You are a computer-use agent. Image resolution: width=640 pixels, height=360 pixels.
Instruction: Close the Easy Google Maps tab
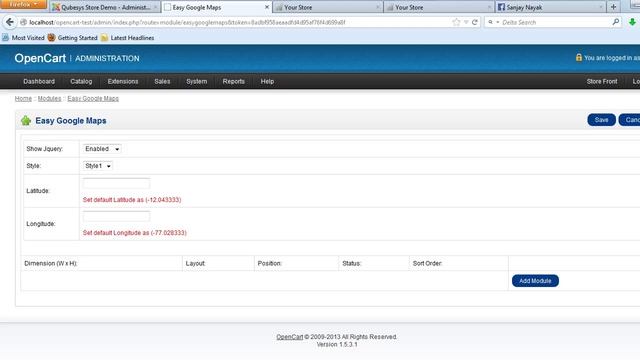[267, 7]
